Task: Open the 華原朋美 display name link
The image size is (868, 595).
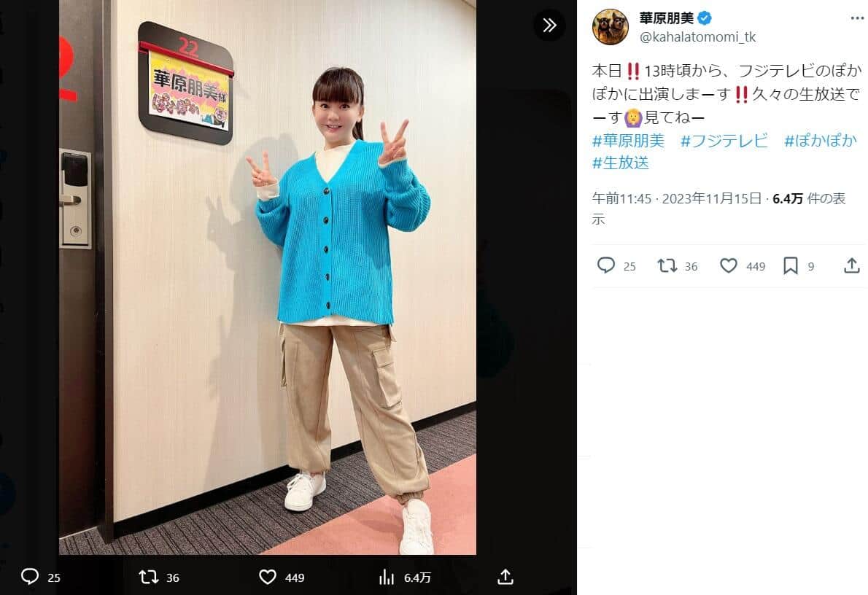Action: point(667,18)
